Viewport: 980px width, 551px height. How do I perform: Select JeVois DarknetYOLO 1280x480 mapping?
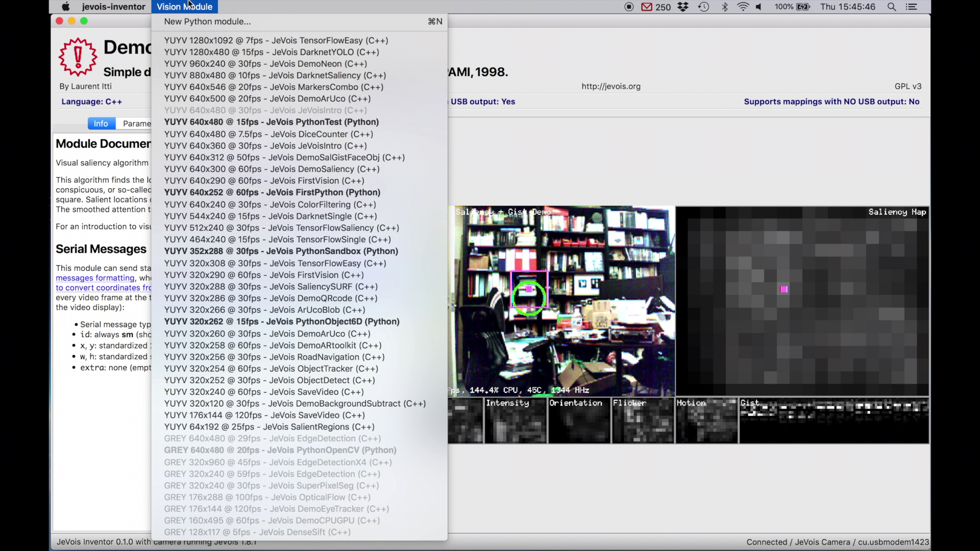(271, 52)
